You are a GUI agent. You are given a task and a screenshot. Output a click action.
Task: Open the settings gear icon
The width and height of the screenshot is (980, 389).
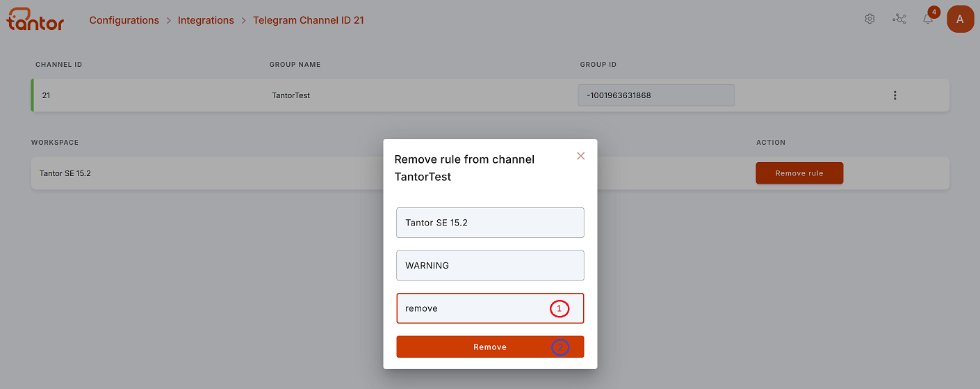[869, 19]
